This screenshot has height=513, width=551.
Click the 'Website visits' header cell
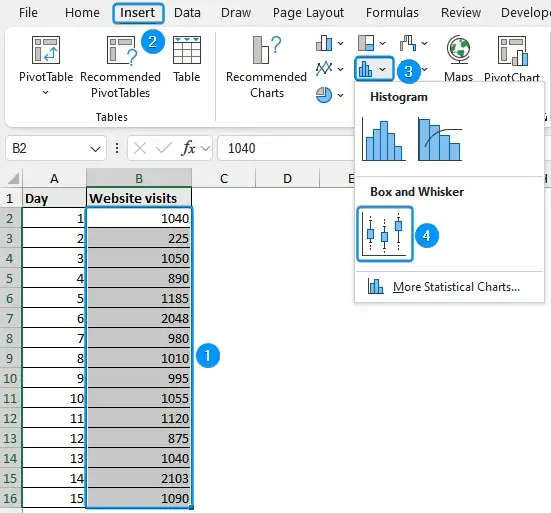click(139, 198)
